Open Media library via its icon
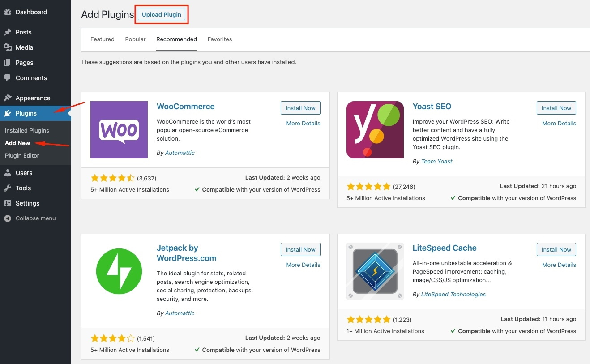The height and width of the screenshot is (364, 590). click(x=8, y=47)
